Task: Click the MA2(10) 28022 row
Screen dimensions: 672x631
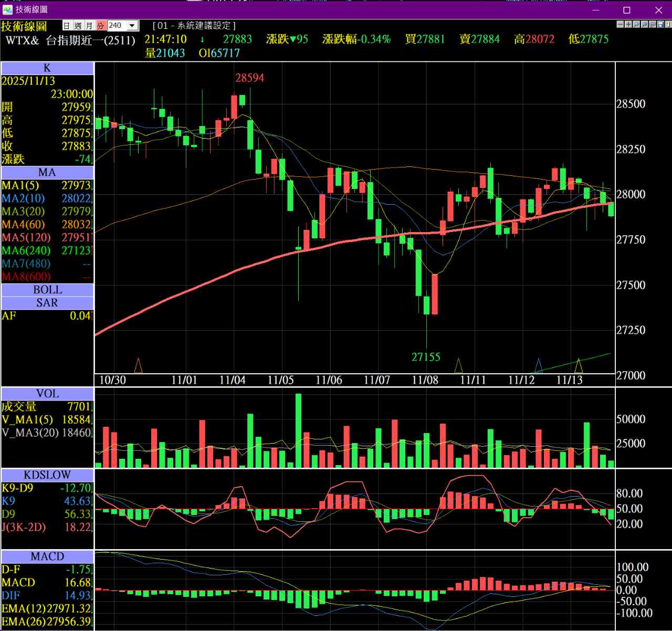Action: (x=47, y=198)
